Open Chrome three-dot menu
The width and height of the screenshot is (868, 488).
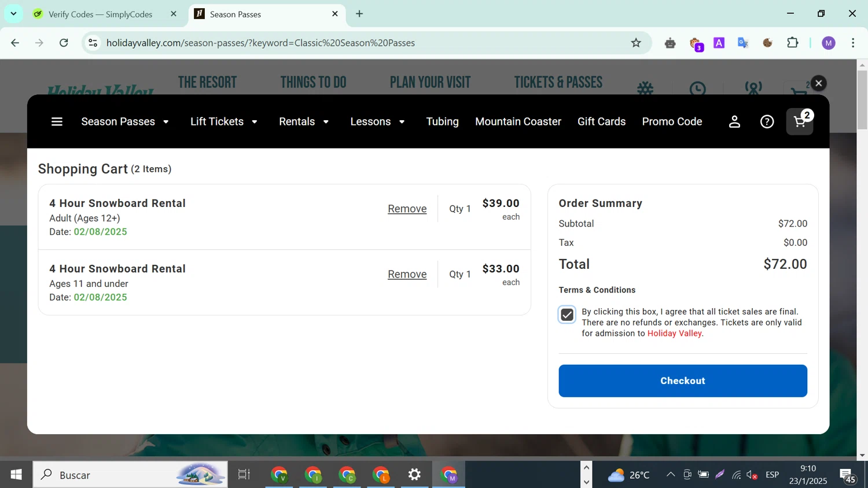click(x=853, y=43)
